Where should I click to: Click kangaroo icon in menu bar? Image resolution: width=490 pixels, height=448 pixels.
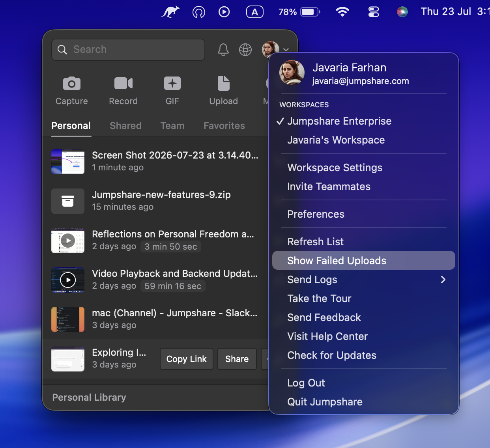[x=170, y=12]
